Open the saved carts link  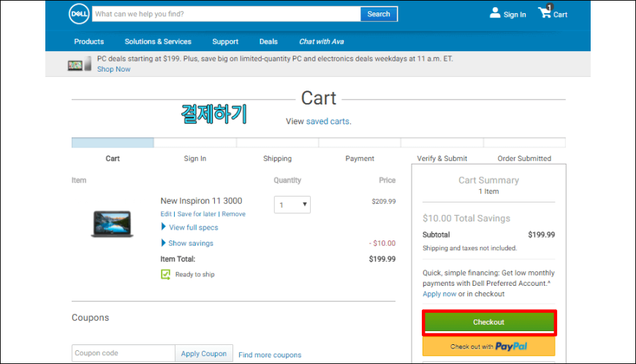pos(328,121)
